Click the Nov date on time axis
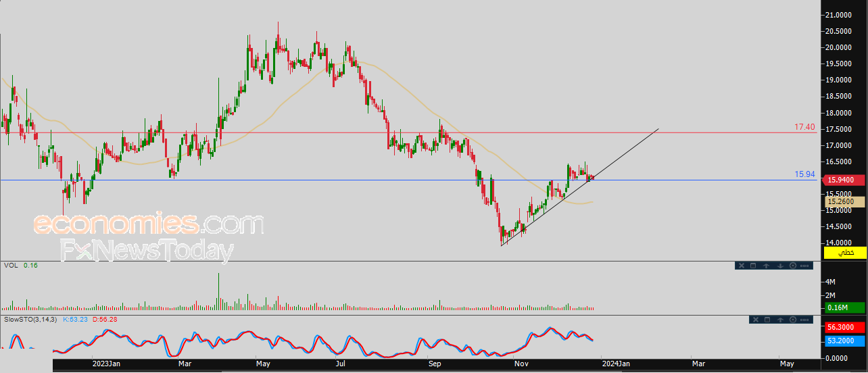The height and width of the screenshot is (373, 868). coord(521,364)
